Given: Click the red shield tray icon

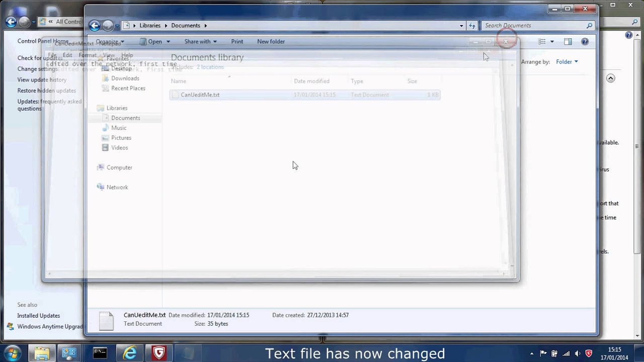Looking at the screenshot, I should [589, 353].
